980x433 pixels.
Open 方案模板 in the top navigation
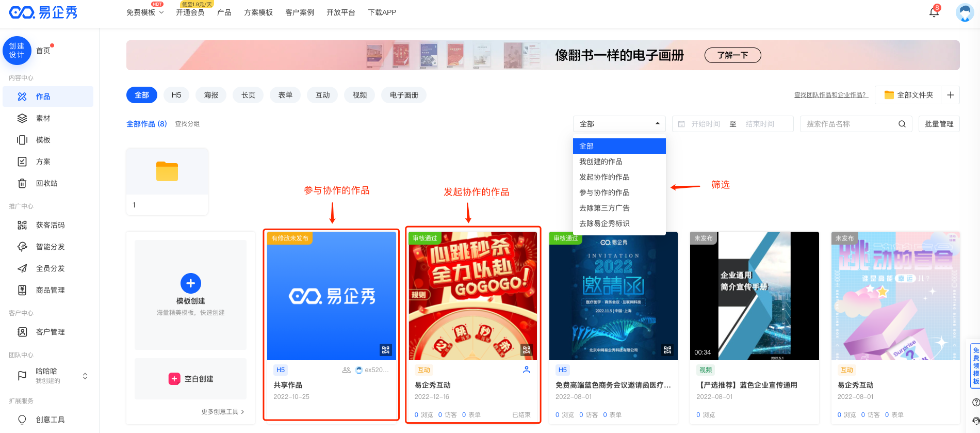coord(258,12)
